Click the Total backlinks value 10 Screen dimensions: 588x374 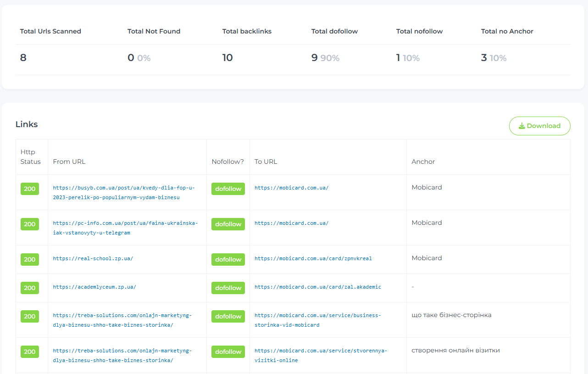click(227, 58)
